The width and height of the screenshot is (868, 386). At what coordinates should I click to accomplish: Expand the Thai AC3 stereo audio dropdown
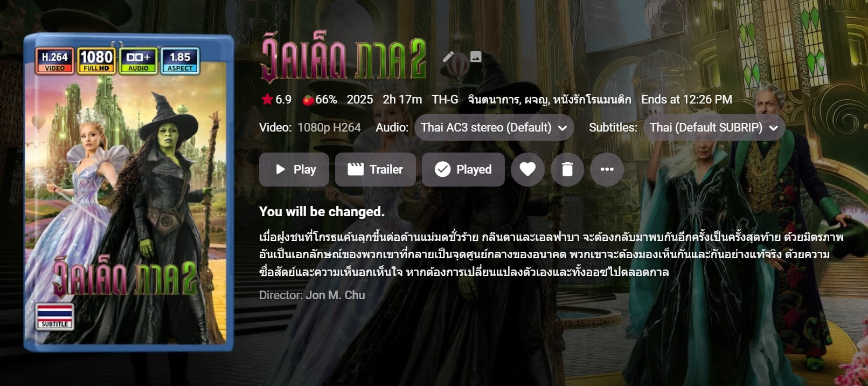pyautogui.click(x=494, y=128)
